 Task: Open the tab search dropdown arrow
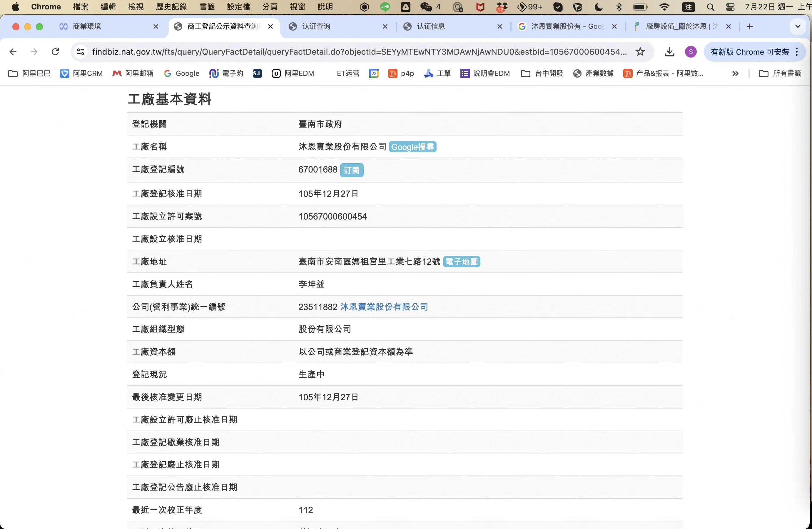tap(798, 27)
